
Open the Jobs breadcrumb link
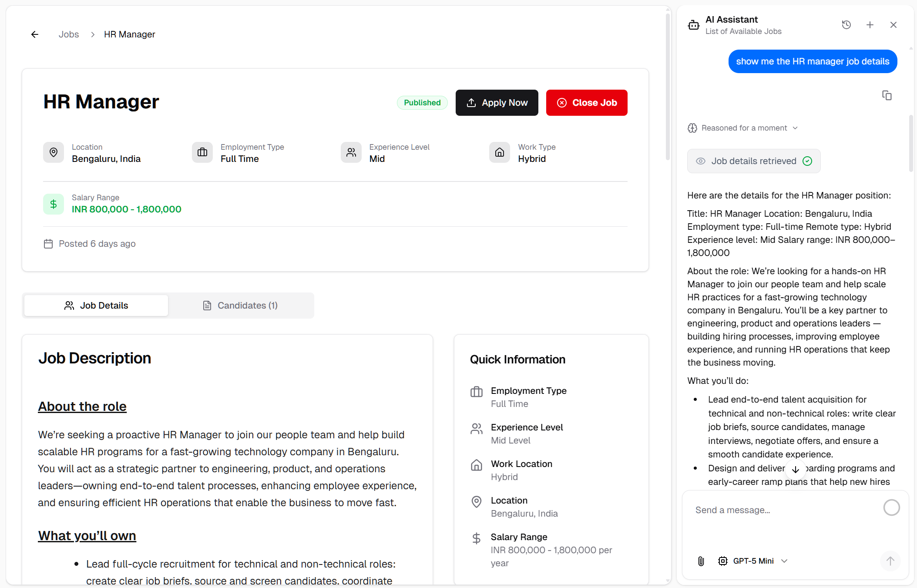[68, 34]
